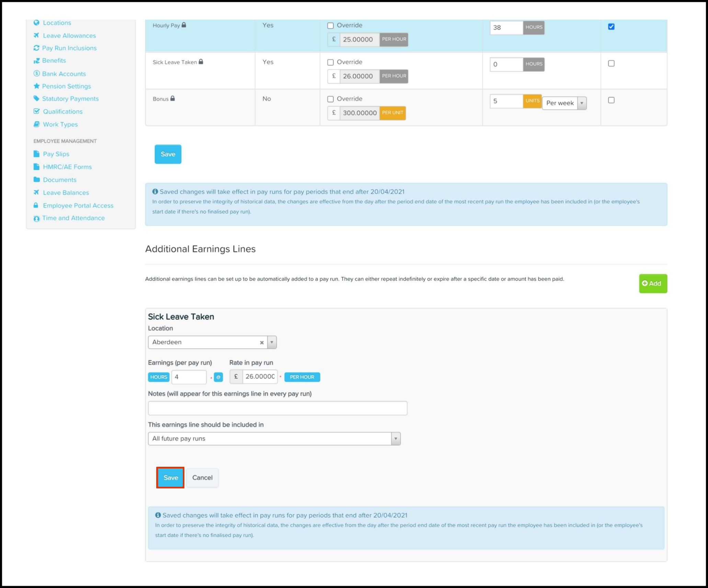Cancel the Sick Leave Taken earnings line
708x588 pixels.
[202, 477]
